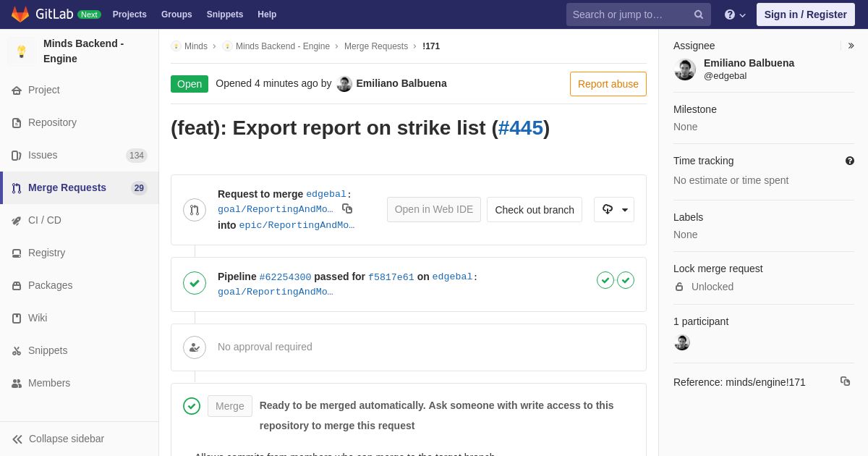Collapse sidebar at bottom left
Screen dimensions: 868x456
(x=58, y=439)
